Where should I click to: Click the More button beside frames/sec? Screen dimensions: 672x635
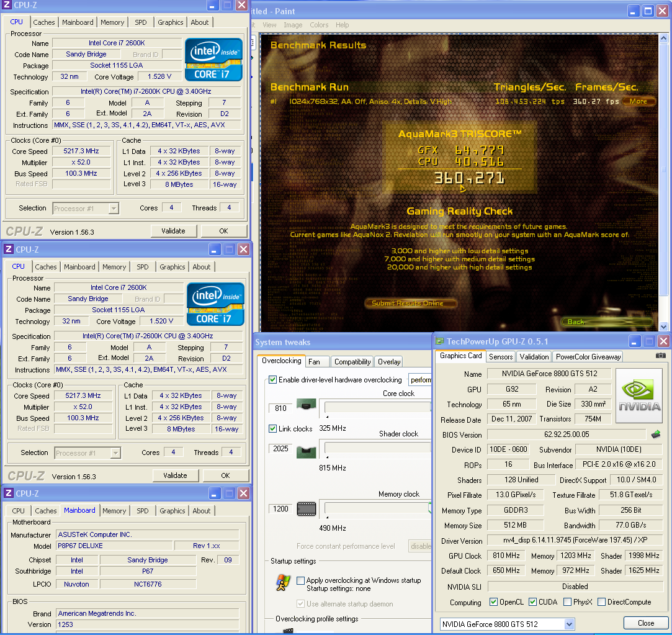tap(638, 101)
